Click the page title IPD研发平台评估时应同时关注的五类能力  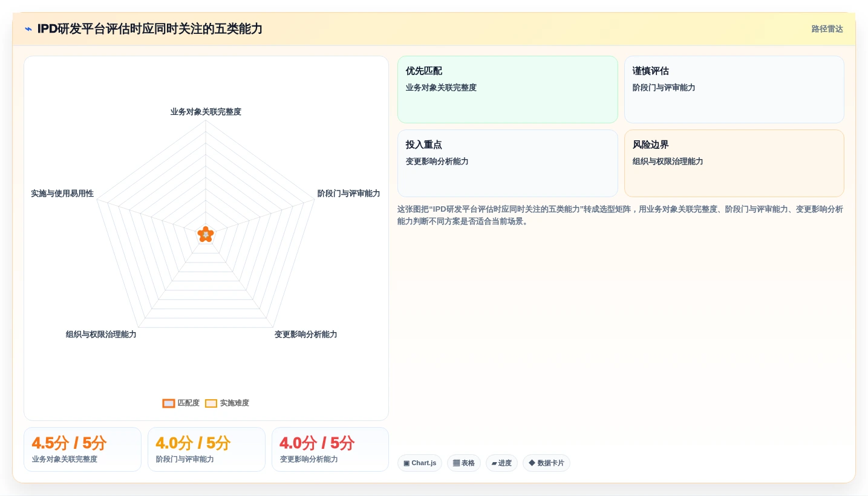coord(150,29)
